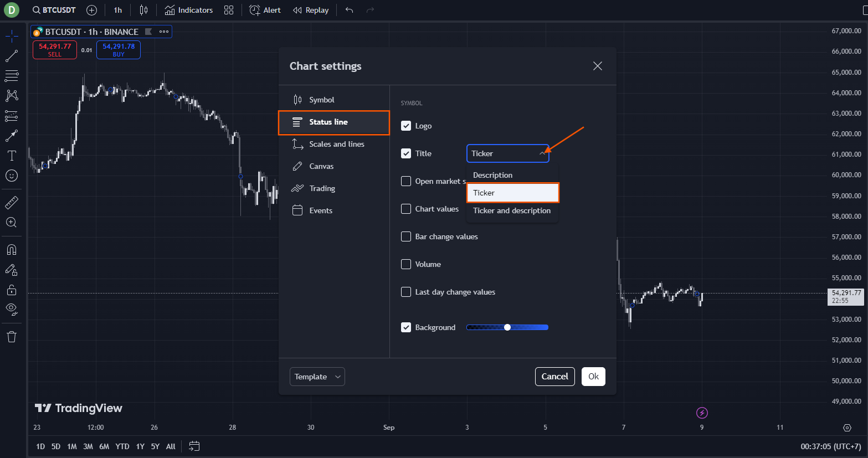
Task: Select the trend line drawing tool
Action: click(x=12, y=56)
